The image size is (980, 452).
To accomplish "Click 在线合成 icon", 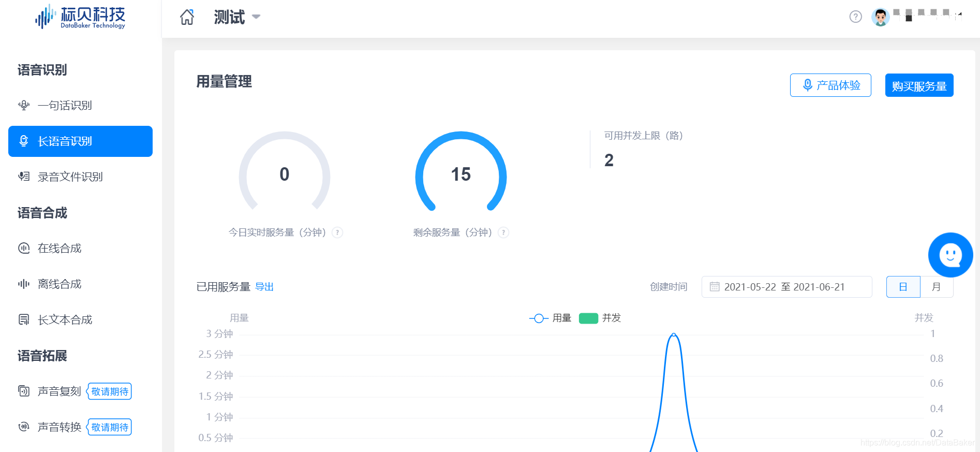I will click(24, 248).
